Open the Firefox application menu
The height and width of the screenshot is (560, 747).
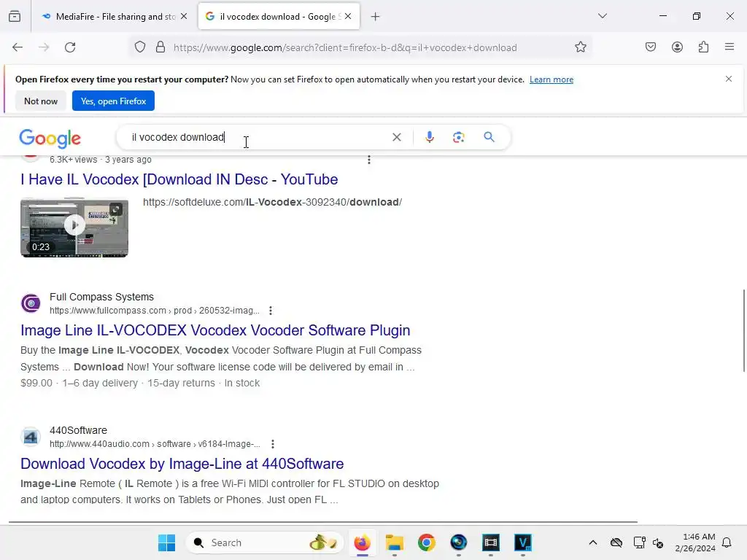coord(729,47)
